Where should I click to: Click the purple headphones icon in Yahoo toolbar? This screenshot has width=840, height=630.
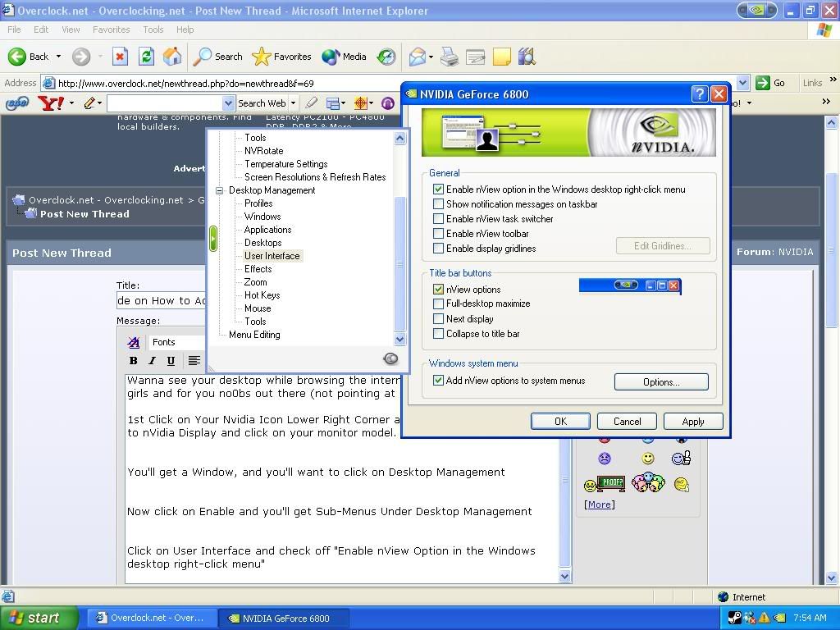[388, 103]
